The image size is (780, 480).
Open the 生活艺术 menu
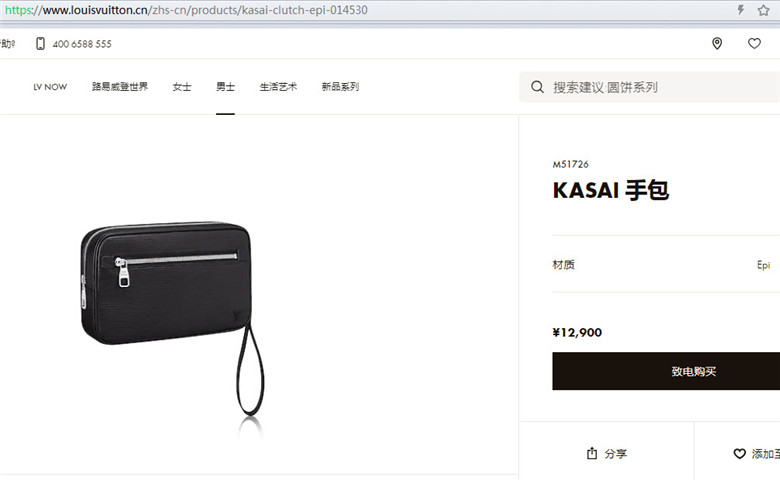point(278,87)
